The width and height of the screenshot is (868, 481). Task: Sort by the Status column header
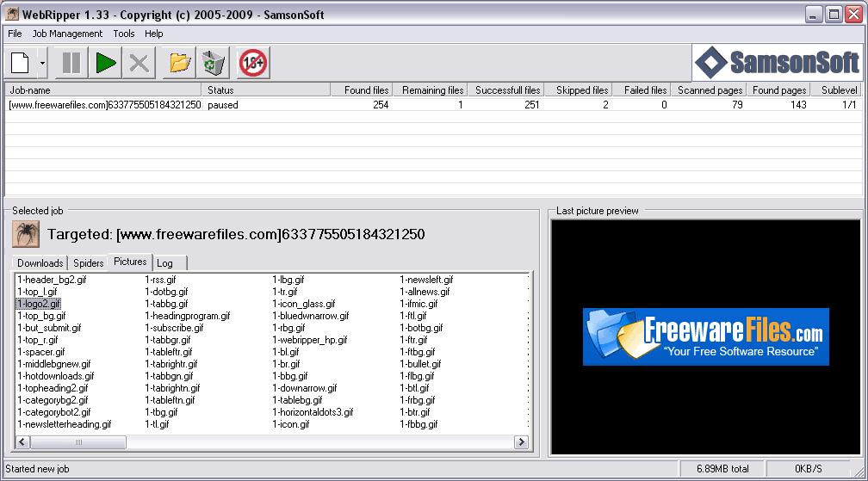(x=266, y=90)
